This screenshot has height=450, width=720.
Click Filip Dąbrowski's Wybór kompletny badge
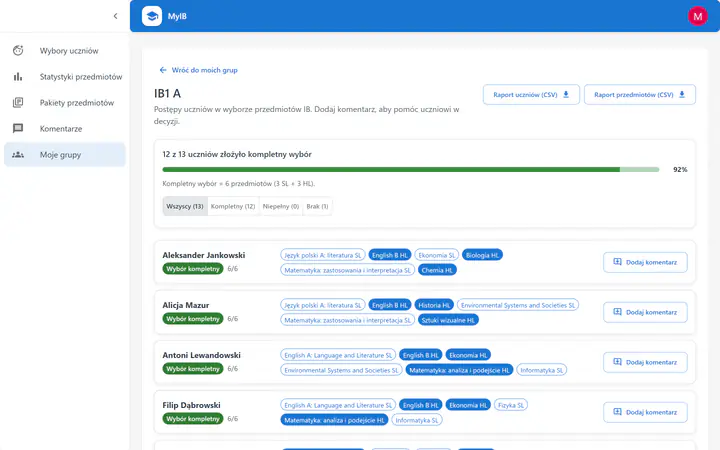click(x=193, y=419)
